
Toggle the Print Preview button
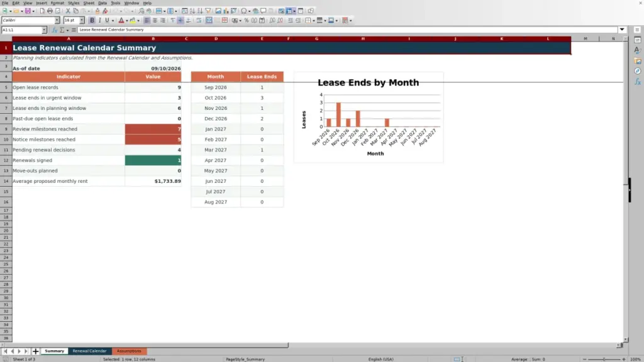57,11
